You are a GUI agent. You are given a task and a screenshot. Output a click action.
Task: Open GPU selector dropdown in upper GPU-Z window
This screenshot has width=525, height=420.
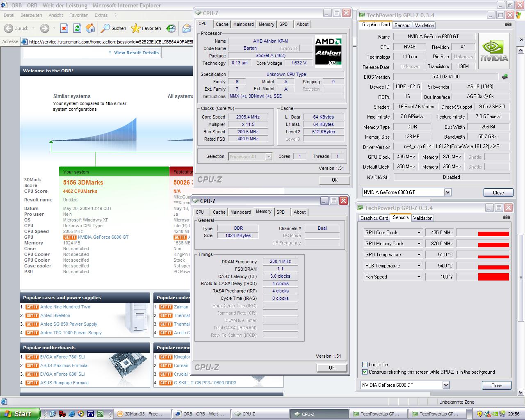tap(447, 192)
